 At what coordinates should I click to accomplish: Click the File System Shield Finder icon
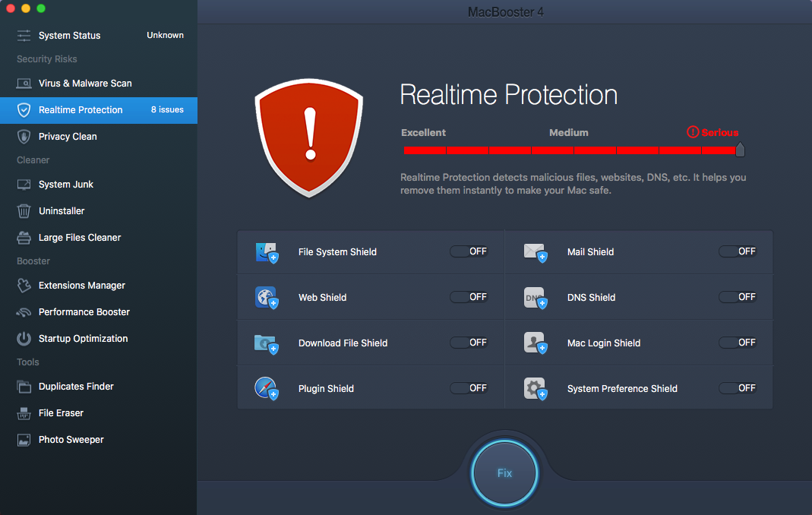267,253
